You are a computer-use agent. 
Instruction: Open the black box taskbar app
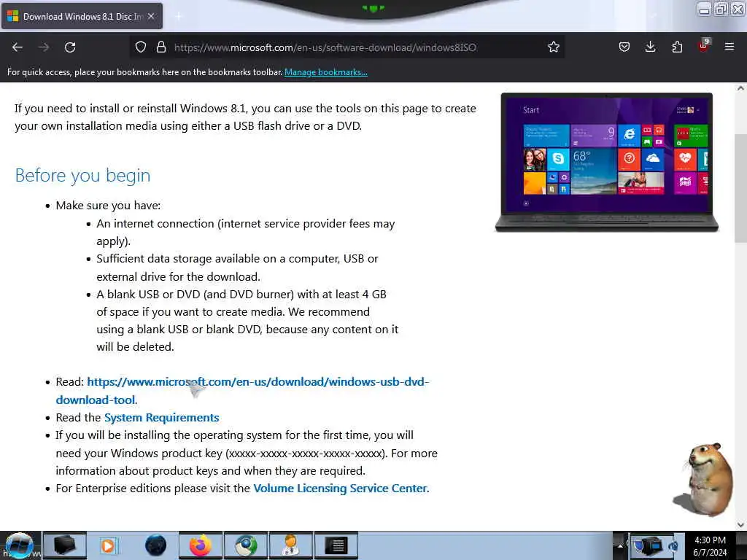(x=65, y=545)
